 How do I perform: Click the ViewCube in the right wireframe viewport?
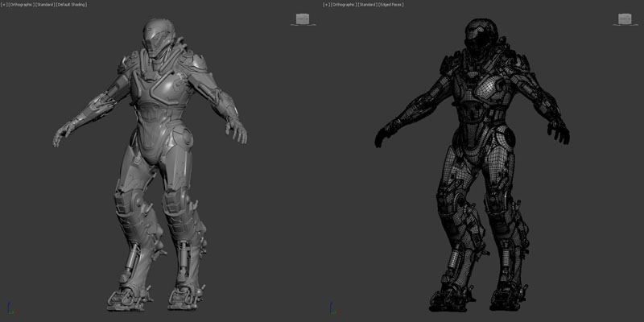pyautogui.click(x=625, y=19)
